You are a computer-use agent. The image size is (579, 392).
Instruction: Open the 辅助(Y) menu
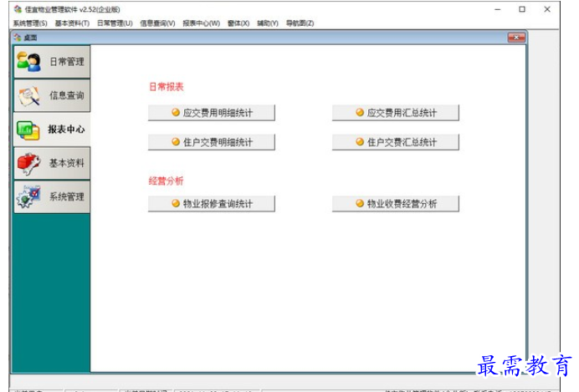[x=268, y=23]
